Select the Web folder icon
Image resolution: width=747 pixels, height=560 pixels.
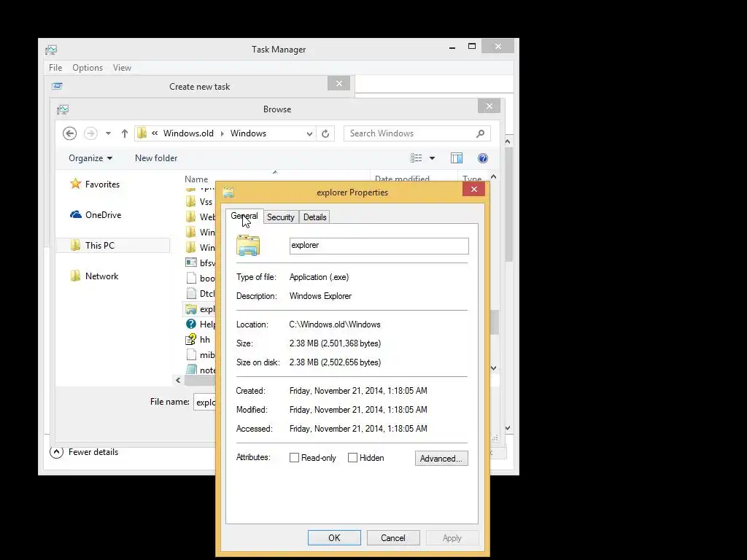click(190, 217)
